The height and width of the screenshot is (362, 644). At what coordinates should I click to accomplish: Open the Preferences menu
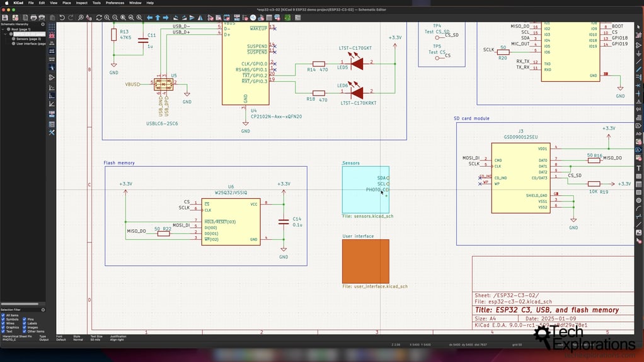click(x=115, y=3)
